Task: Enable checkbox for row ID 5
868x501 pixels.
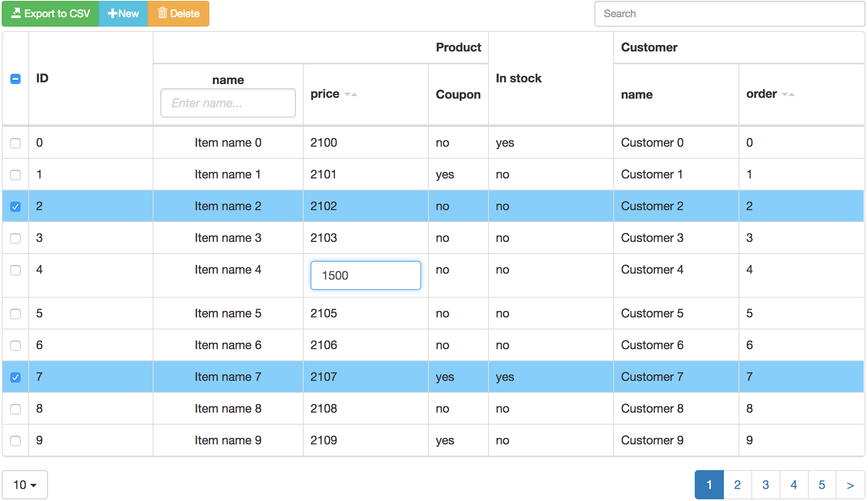Action: 15,314
